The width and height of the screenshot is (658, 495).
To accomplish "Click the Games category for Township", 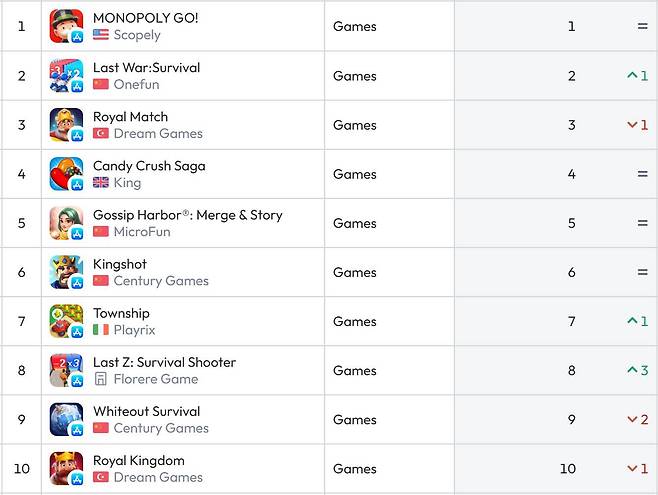I will coord(354,321).
